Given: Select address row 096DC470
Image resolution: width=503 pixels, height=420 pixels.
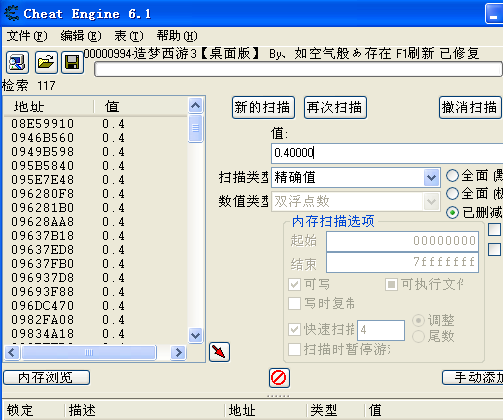Looking at the screenshot, I should click(x=96, y=306).
